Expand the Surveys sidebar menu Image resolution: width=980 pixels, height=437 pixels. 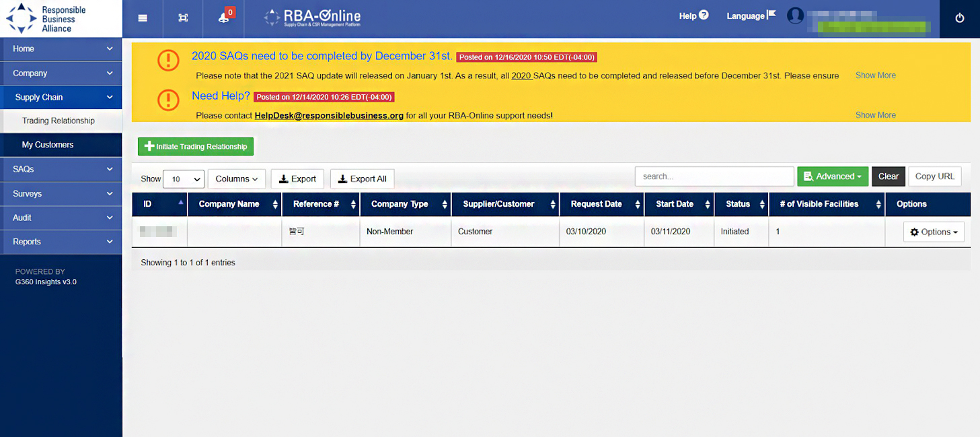pyautogui.click(x=61, y=193)
